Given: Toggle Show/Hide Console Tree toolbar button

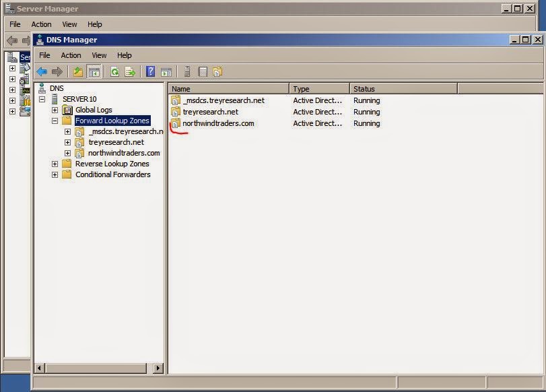Looking at the screenshot, I should [94, 72].
